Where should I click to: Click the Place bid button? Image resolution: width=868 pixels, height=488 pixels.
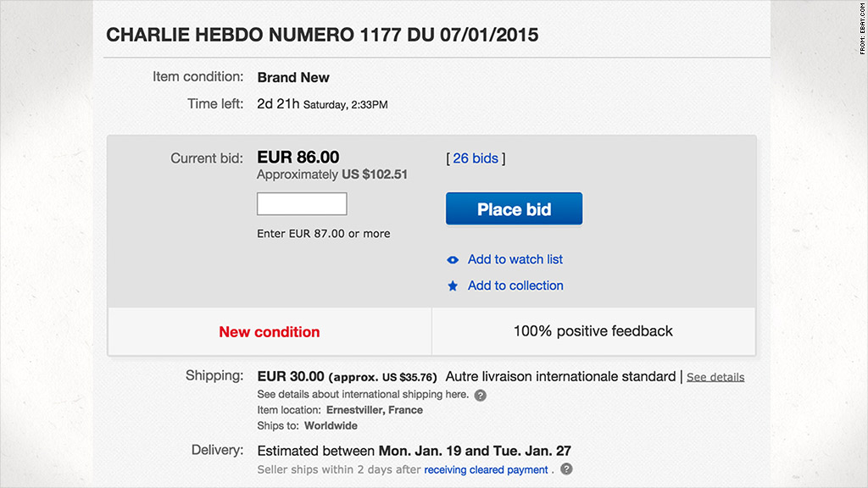(x=515, y=209)
